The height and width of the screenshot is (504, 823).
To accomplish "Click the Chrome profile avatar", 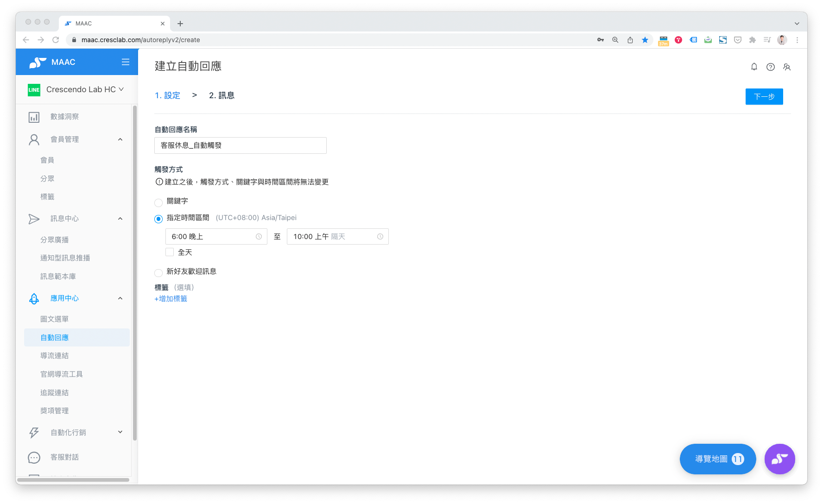I will click(x=782, y=40).
